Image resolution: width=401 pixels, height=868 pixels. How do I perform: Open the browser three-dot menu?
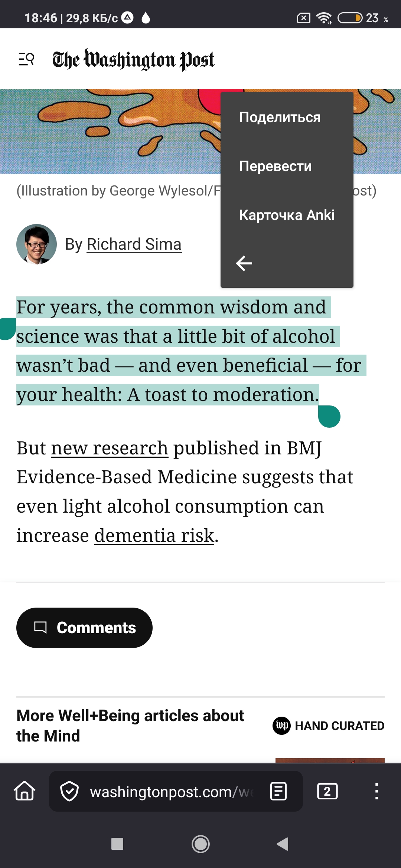point(376,791)
